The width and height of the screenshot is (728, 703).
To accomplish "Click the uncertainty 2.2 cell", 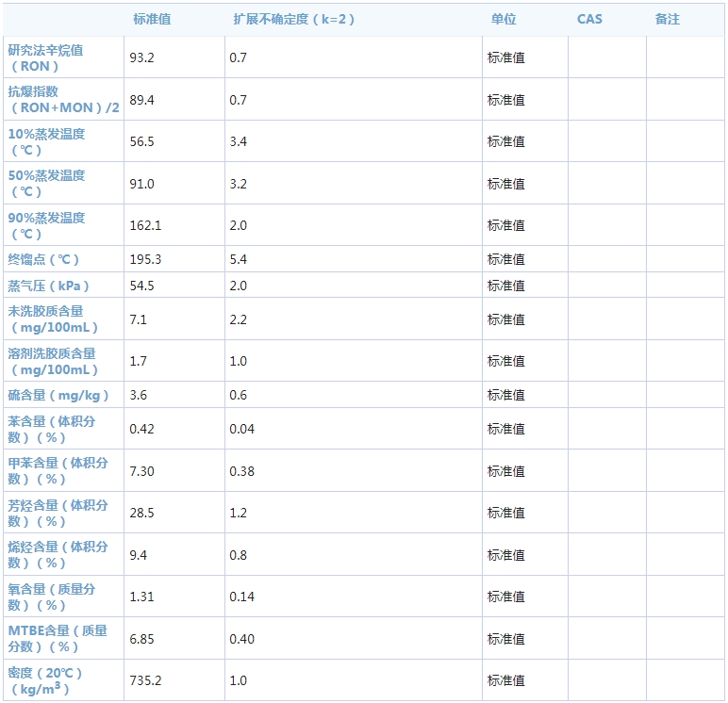I will point(238,319).
